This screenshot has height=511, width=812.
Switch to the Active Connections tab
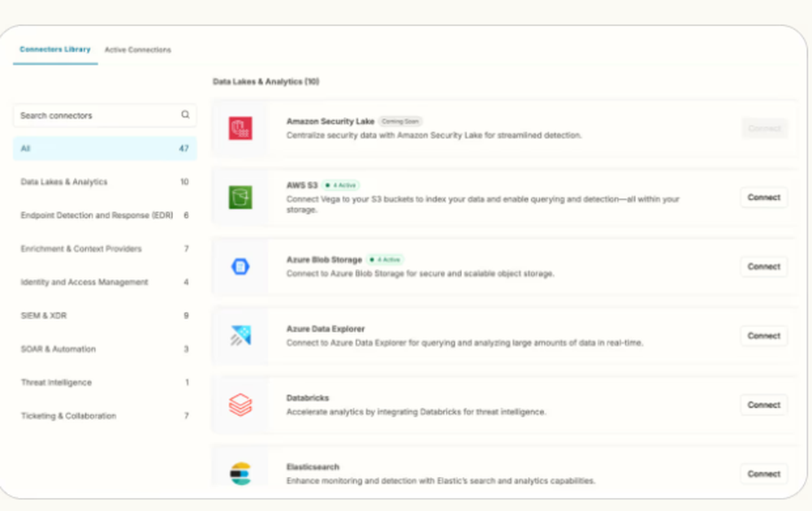(x=138, y=50)
